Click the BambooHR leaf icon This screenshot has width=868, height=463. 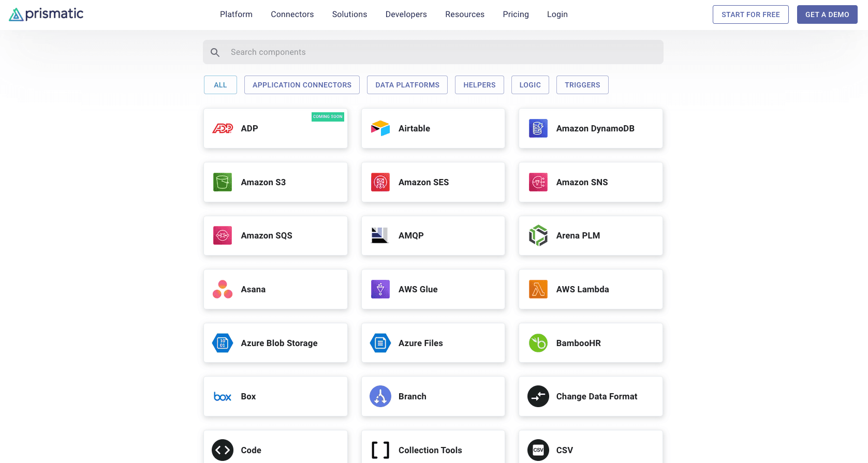538,343
